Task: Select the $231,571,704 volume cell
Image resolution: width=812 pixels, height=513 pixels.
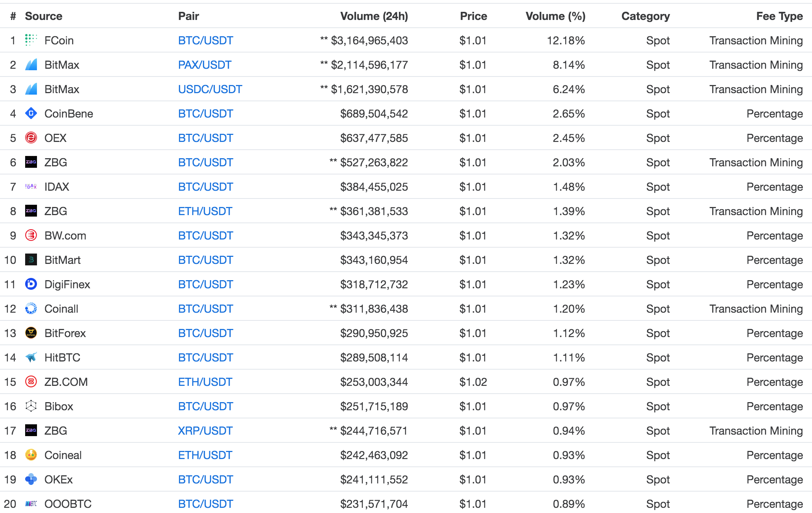Action: click(x=374, y=504)
